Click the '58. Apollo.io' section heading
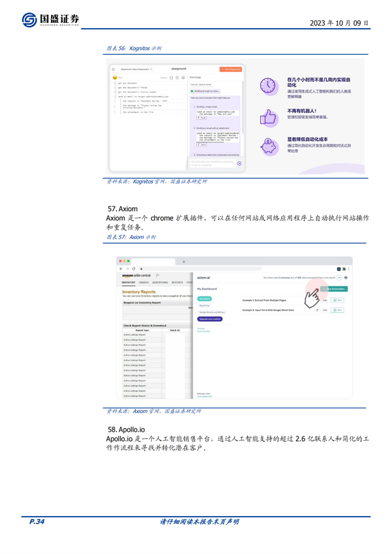 [126, 430]
